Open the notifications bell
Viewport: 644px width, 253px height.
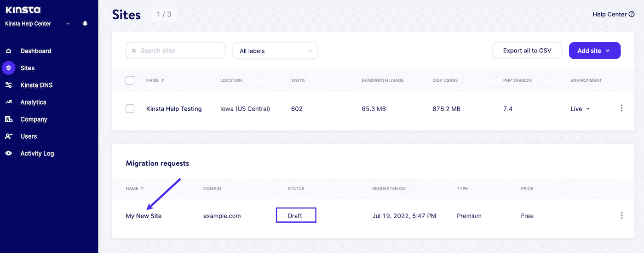85,23
